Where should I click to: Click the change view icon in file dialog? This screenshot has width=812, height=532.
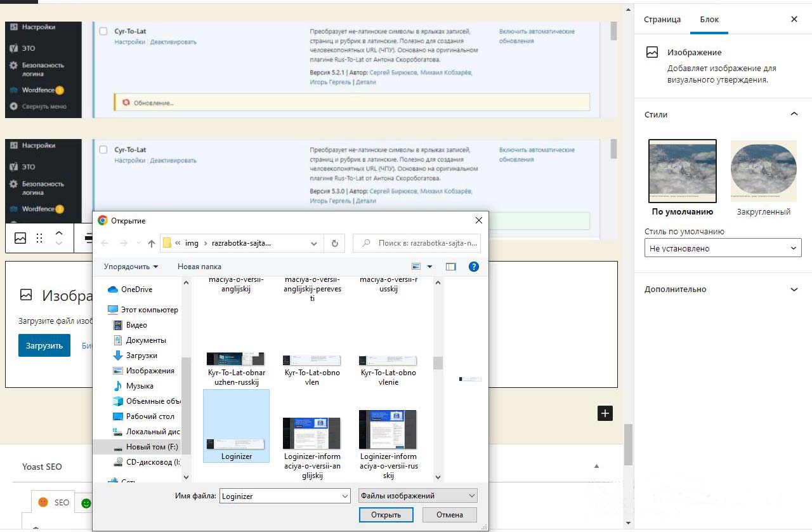(x=417, y=267)
